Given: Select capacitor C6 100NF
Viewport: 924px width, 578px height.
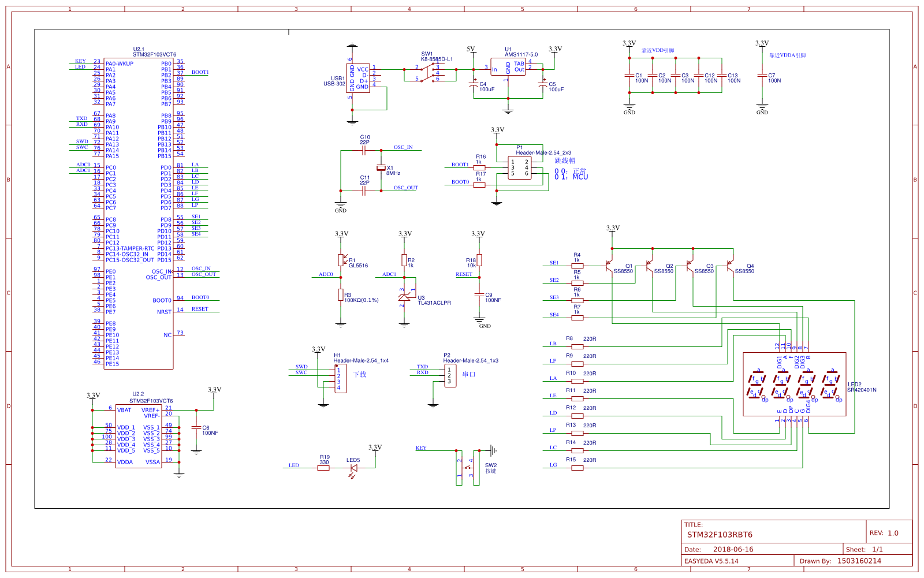Looking at the screenshot, I should pyautogui.click(x=196, y=427).
